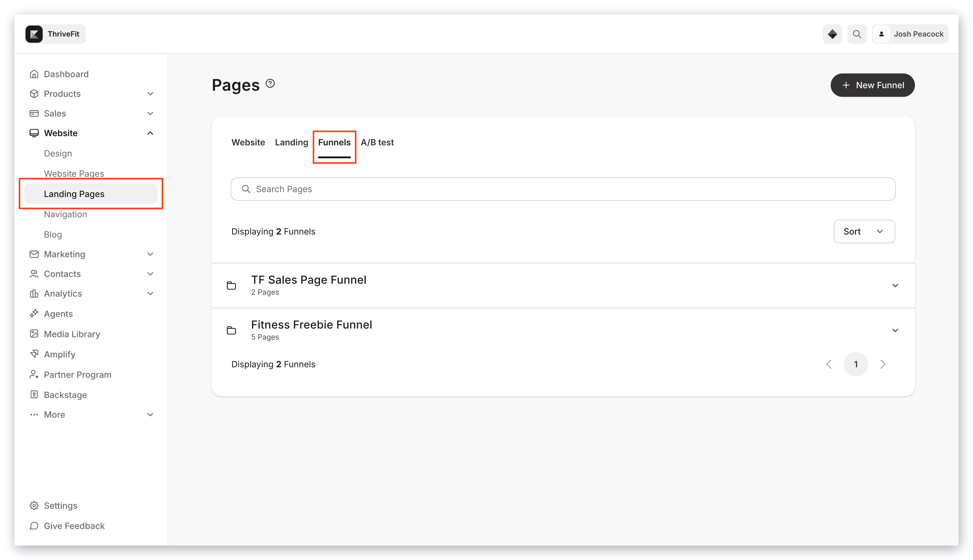
Task: Click the Amplify icon in sidebar
Action: (34, 354)
